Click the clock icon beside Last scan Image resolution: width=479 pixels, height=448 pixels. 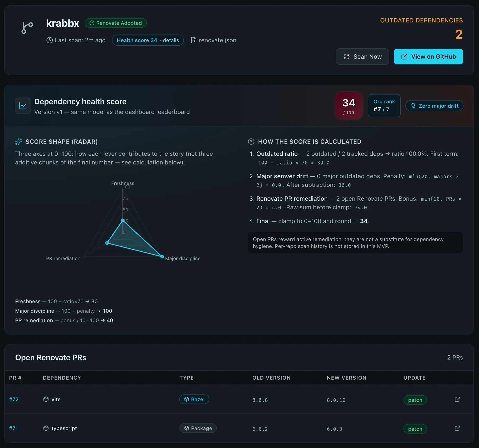[x=49, y=40]
